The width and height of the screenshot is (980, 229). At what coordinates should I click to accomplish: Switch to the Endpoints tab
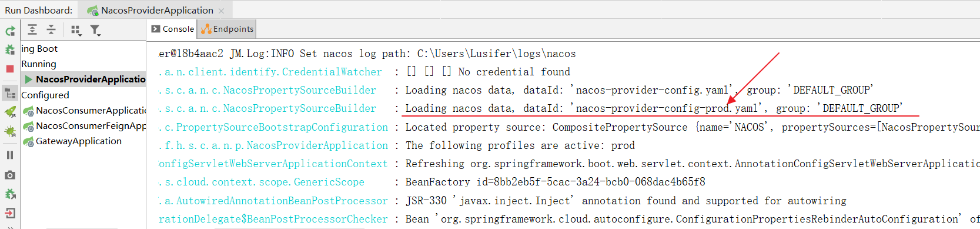(228, 29)
